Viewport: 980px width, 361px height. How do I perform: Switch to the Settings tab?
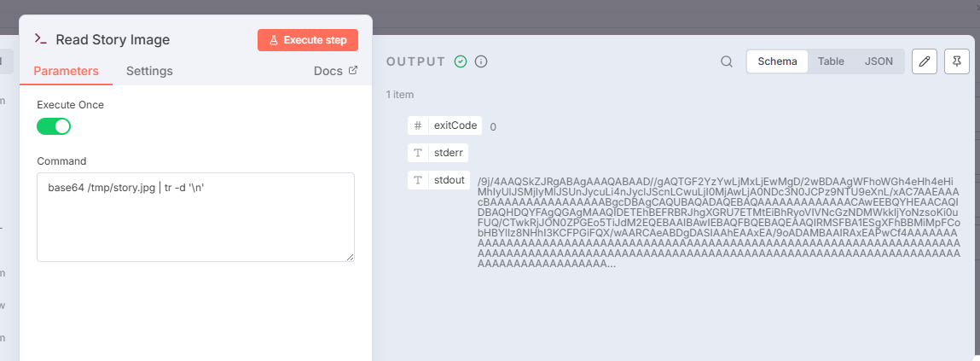(149, 71)
